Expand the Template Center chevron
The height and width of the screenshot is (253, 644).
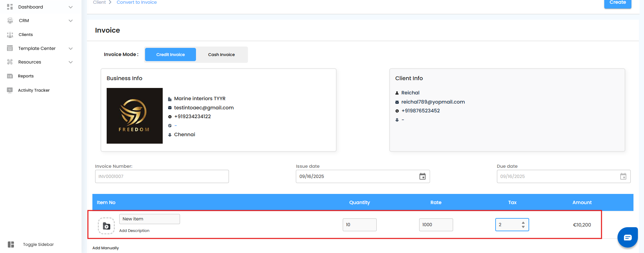71,49
